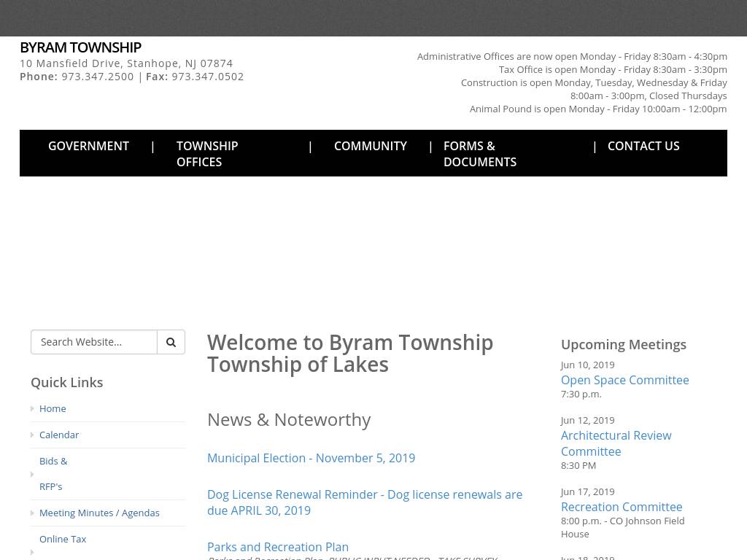The image size is (747, 560).
Task: Go to Home quick link
Action: 53,408
